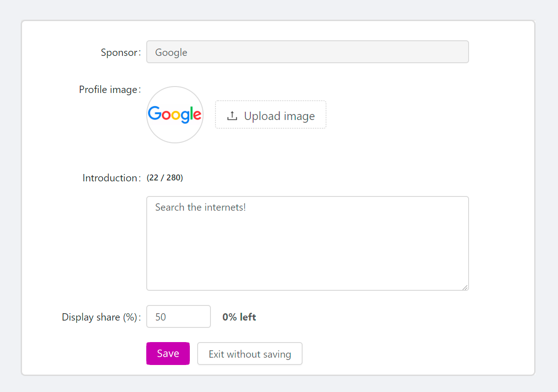
Task: Click the '(22 / 280)' character counter
Action: tap(165, 178)
